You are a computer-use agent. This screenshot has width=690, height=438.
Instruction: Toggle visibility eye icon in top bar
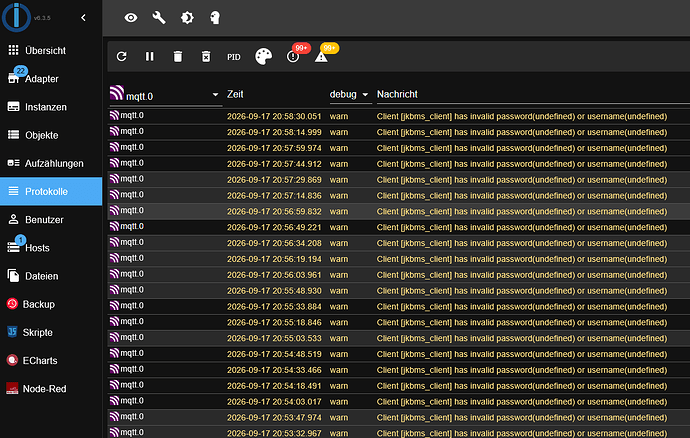pos(131,18)
